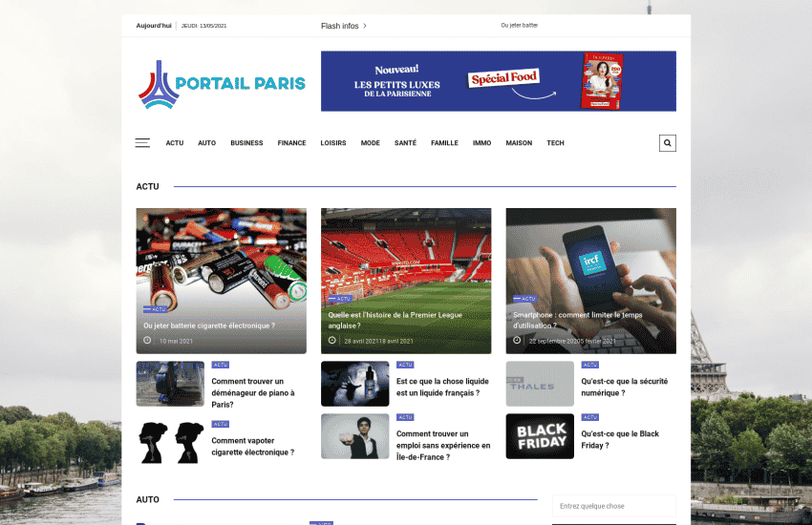Viewport: 812px width, 525px height.
Task: Click the 'Ou jeter batter' flash headline
Action: pyautogui.click(x=520, y=26)
